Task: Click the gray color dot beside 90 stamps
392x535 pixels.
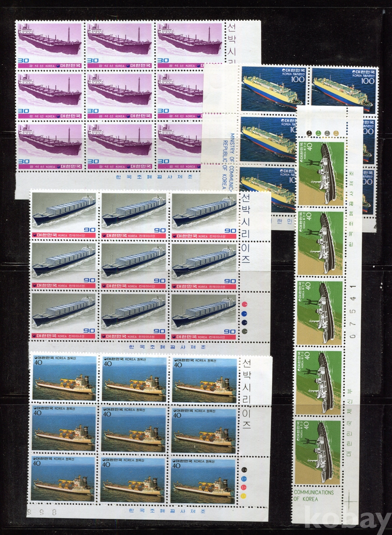Action: (x=245, y=331)
